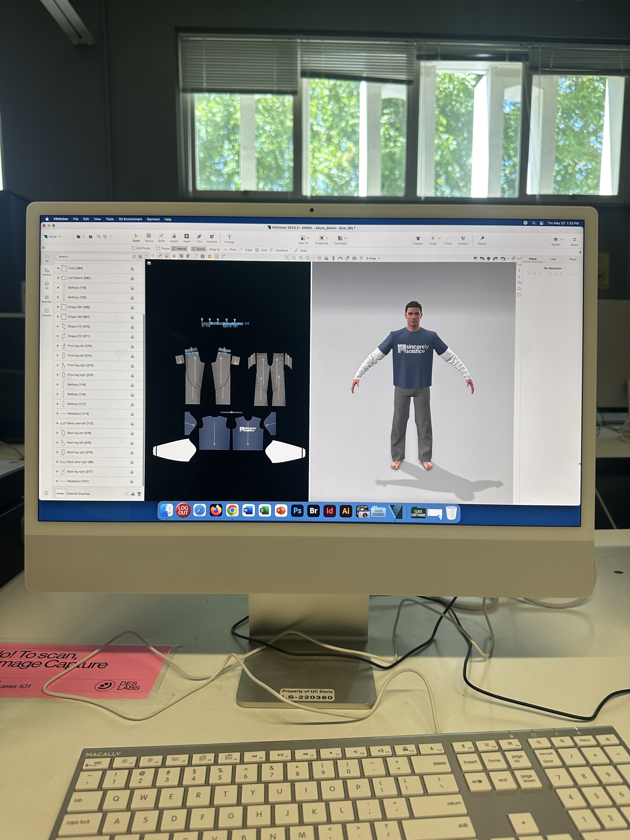Choose the Texture tool

149,237
